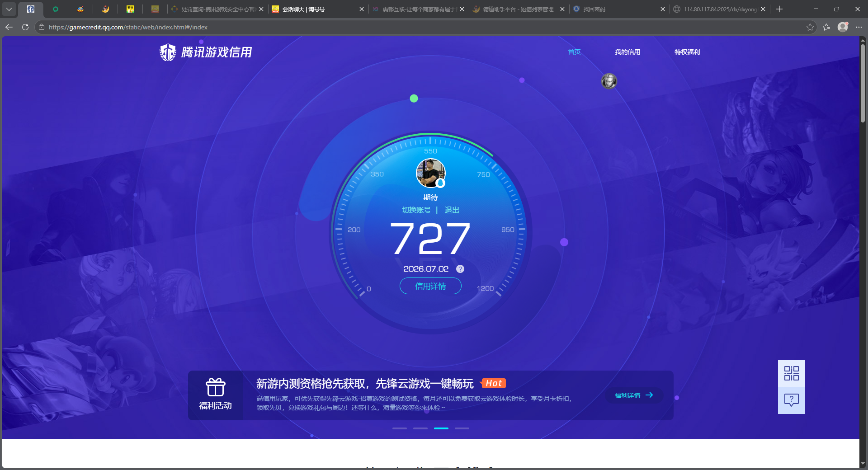Viewport: 868px width, 470px height.
Task: Open the browser favorites list icon
Action: point(826,27)
